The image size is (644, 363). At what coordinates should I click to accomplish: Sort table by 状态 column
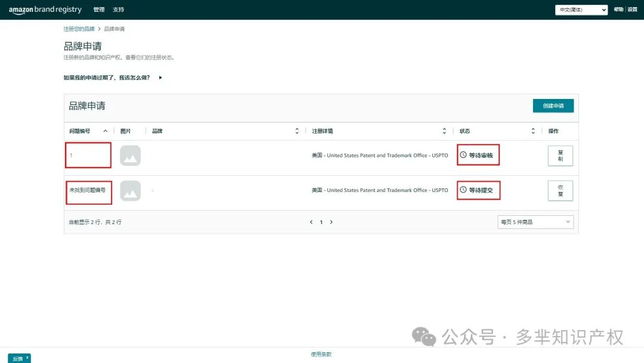tap(533, 131)
